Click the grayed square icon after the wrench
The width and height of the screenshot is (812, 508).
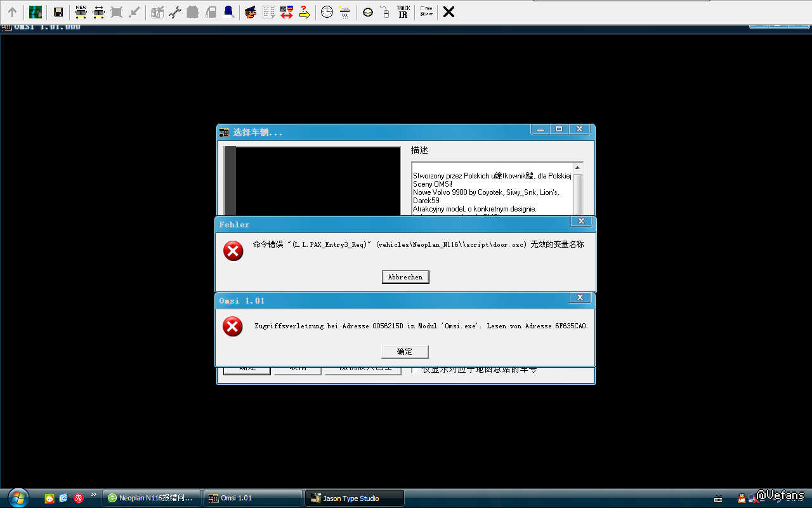tap(193, 12)
